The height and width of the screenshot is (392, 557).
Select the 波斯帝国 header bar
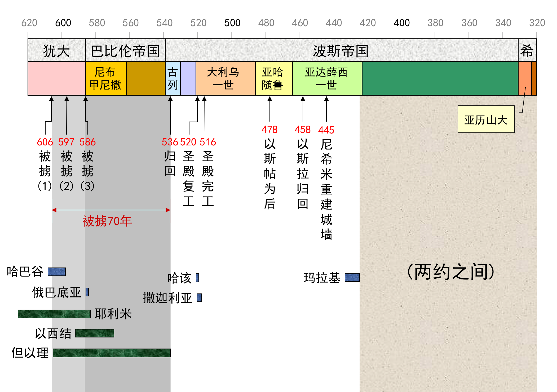(341, 51)
